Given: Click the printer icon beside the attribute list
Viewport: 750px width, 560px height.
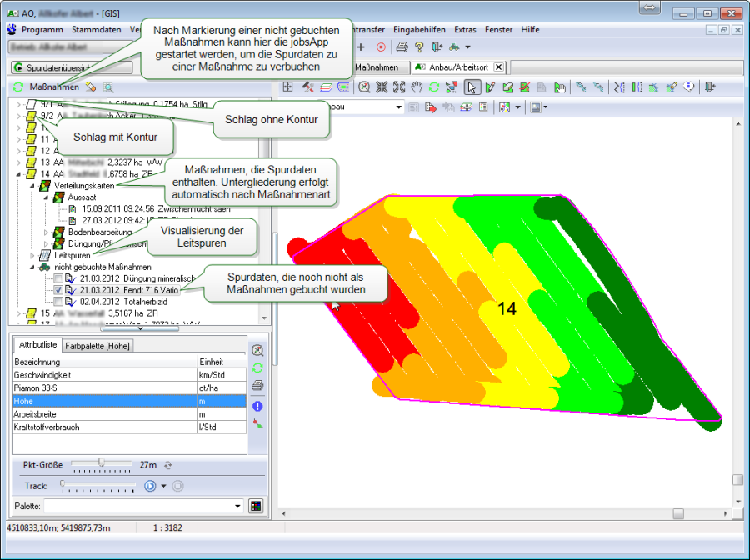Looking at the screenshot, I should pyautogui.click(x=257, y=387).
